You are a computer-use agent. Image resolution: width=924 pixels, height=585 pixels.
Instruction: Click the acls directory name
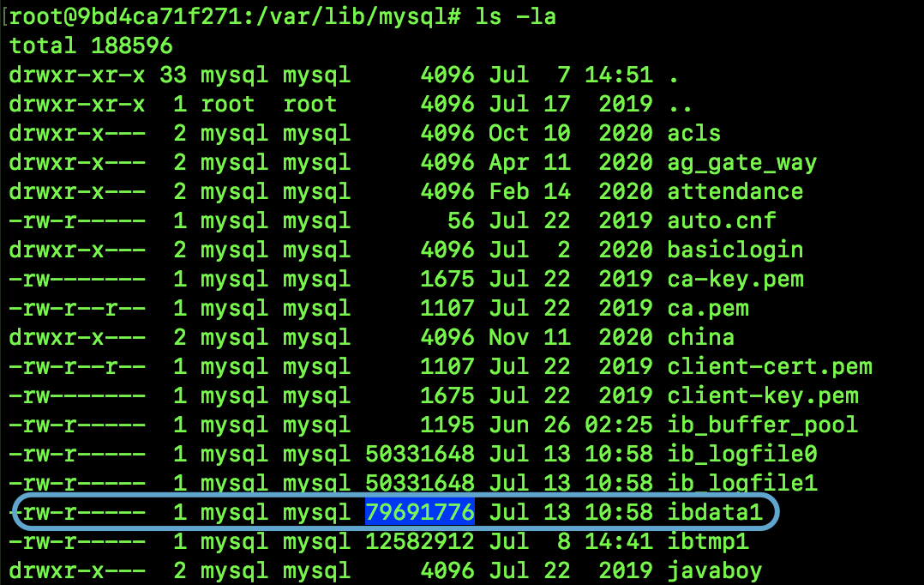pyautogui.click(x=693, y=133)
